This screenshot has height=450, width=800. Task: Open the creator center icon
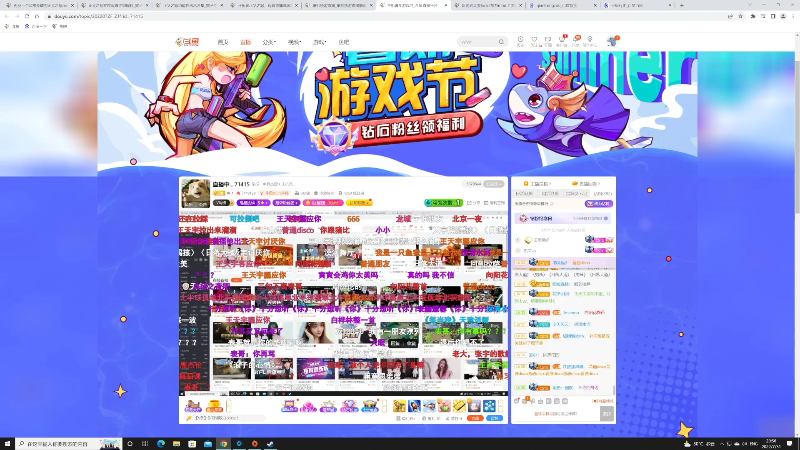(x=590, y=41)
